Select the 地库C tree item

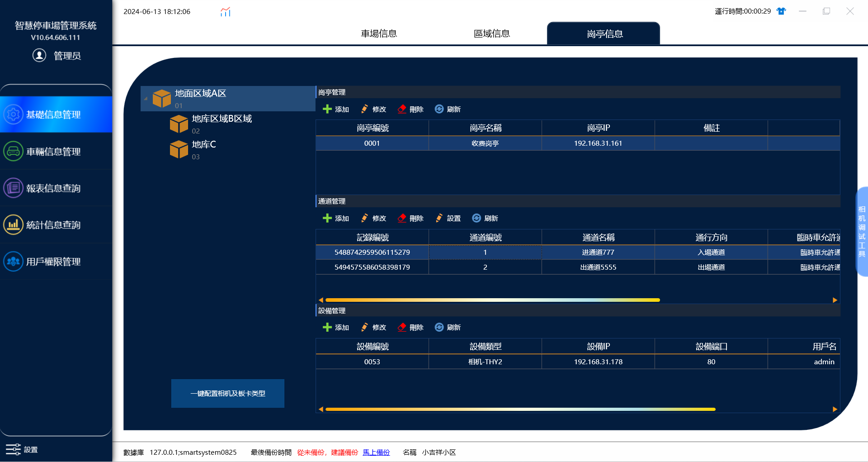click(x=203, y=149)
